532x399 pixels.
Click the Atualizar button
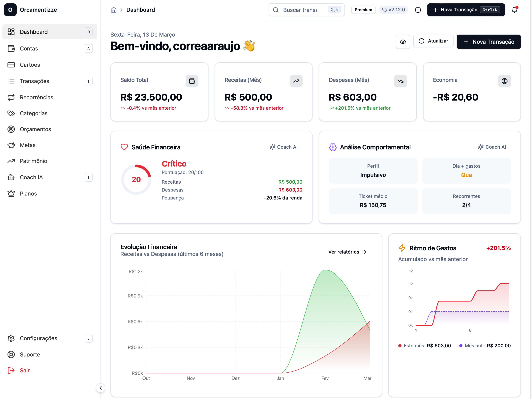click(433, 41)
